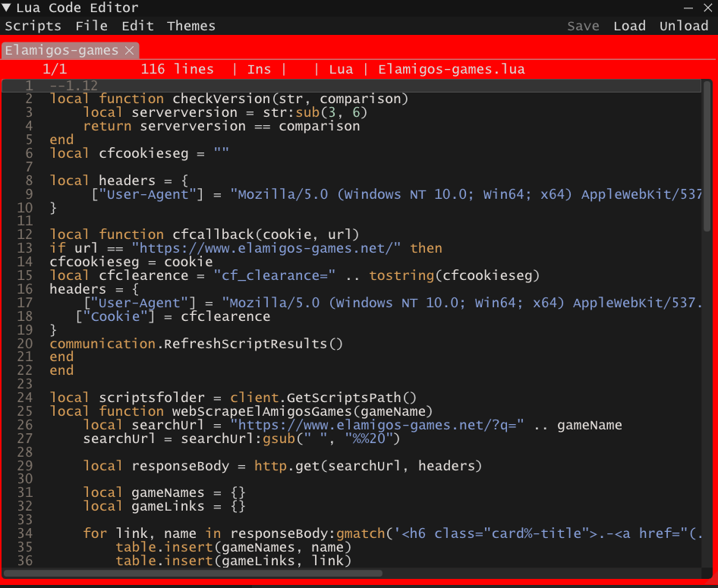Click the '--1.12' comment on line 1

click(x=74, y=86)
